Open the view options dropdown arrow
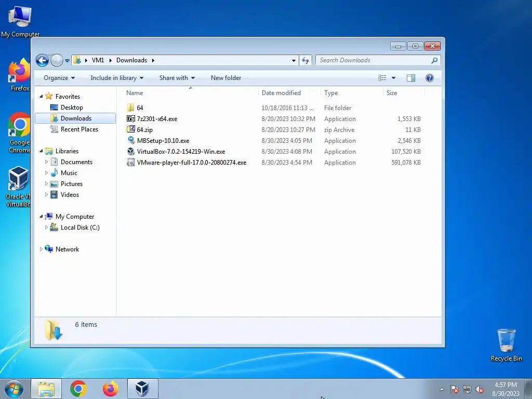 (394, 78)
